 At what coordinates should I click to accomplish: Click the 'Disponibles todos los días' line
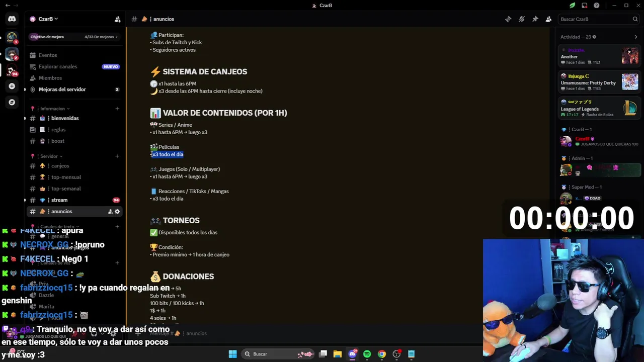click(x=188, y=232)
